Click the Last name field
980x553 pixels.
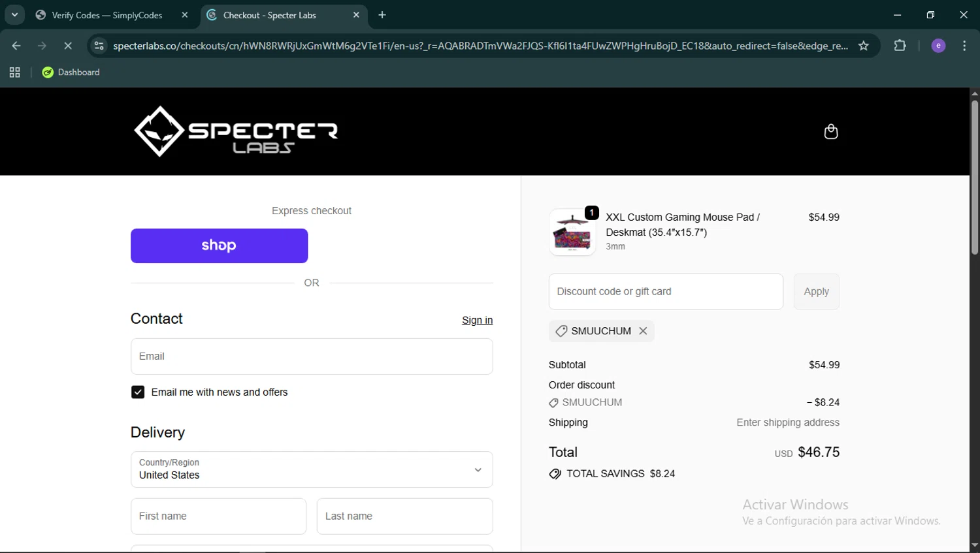[x=405, y=516]
